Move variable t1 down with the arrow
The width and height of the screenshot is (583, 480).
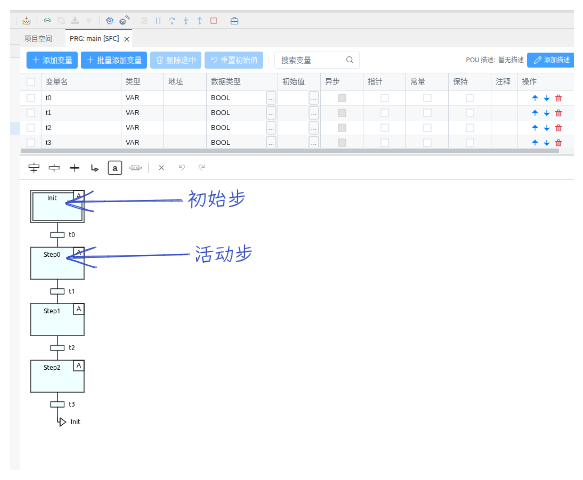coord(547,113)
